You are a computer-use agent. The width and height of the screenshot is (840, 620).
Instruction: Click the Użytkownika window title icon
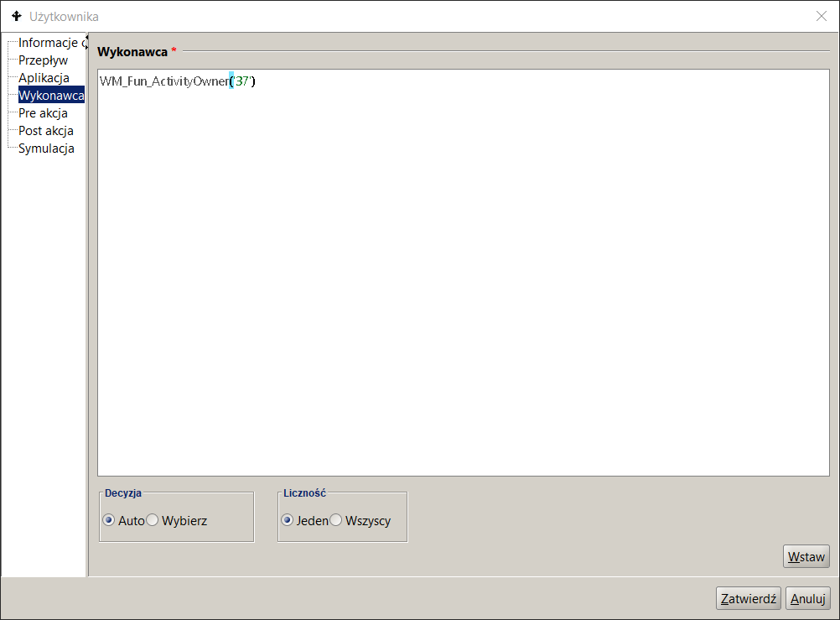click(x=16, y=16)
